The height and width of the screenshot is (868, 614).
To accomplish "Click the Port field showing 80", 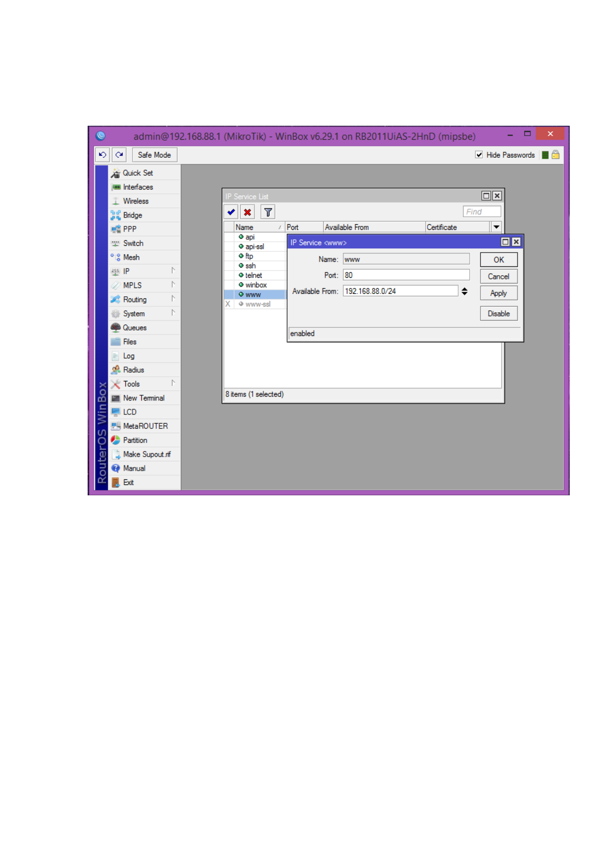I will (406, 275).
